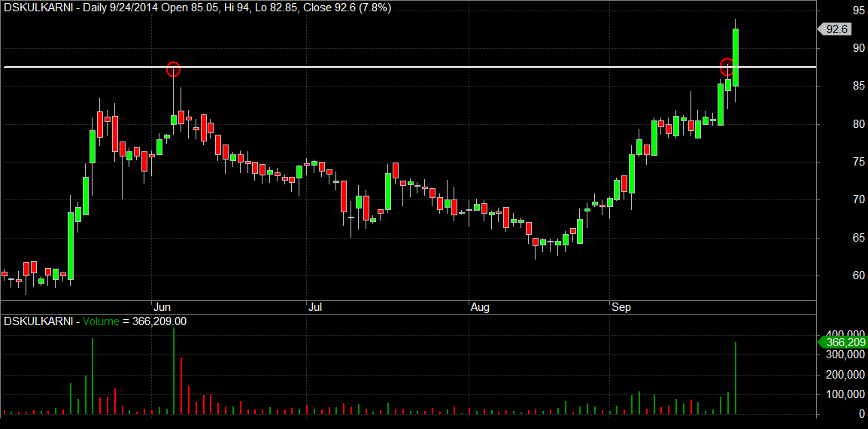Viewport: 868px width, 429px height.
Task: Click the 300,000 volume axis label
Action: [x=845, y=354]
